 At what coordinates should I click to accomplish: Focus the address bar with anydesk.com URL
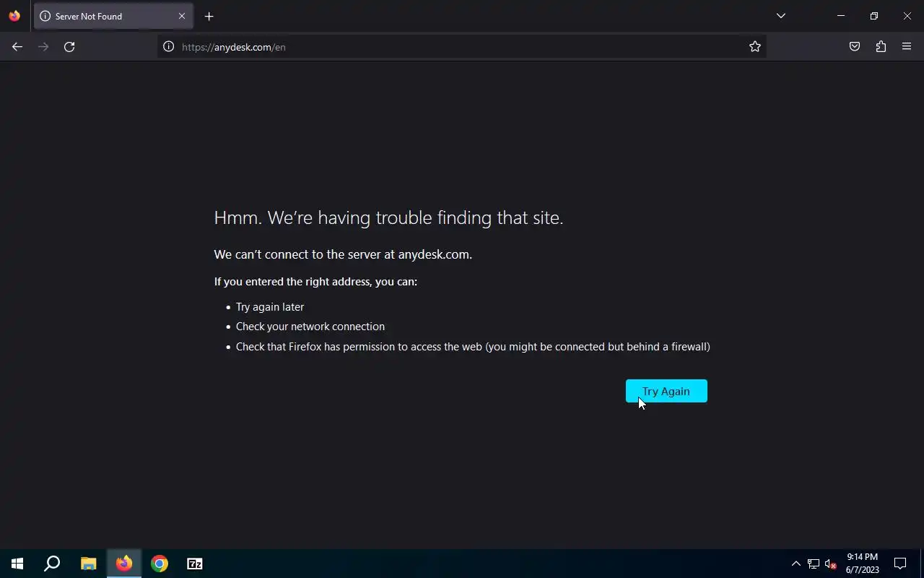pyautogui.click(x=462, y=47)
